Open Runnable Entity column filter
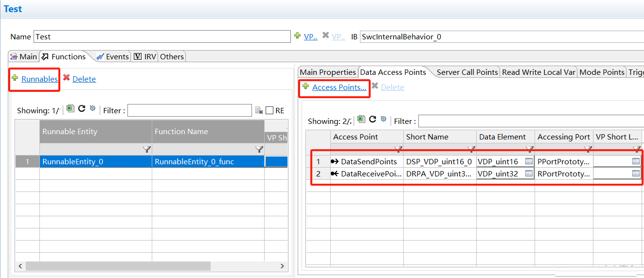Viewport: 644px width, 278px height. coord(146,149)
